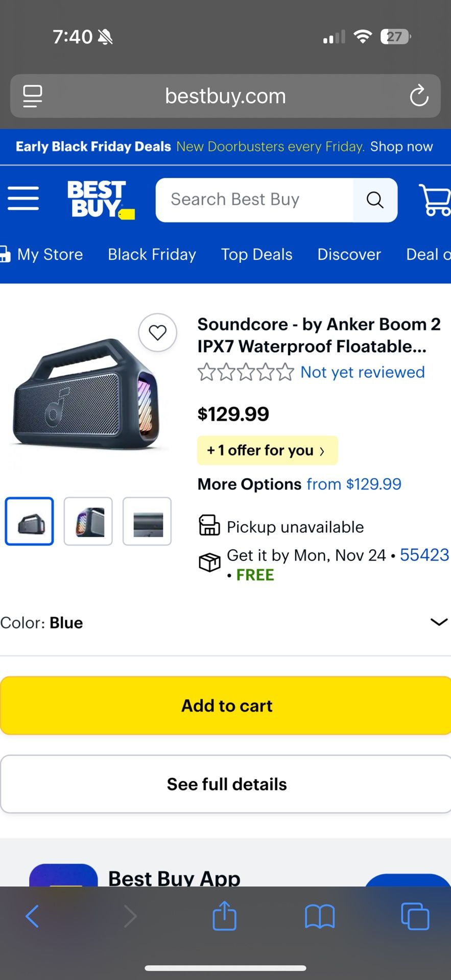Tap the search magnifier icon

375,200
